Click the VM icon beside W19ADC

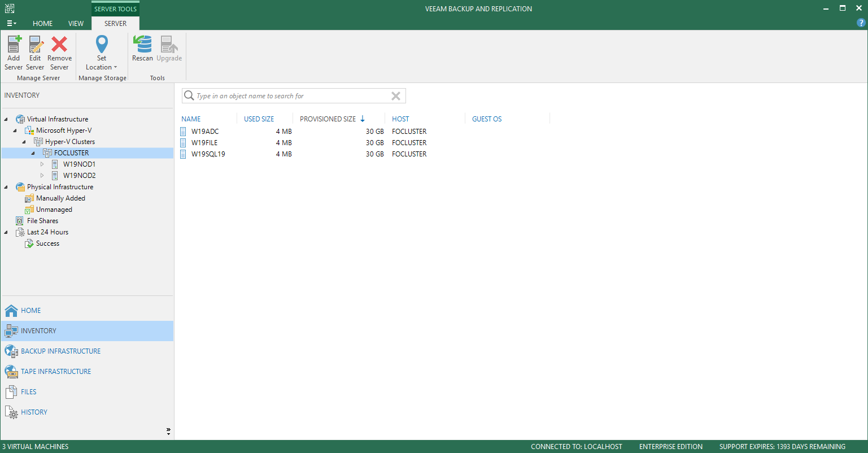pyautogui.click(x=183, y=132)
